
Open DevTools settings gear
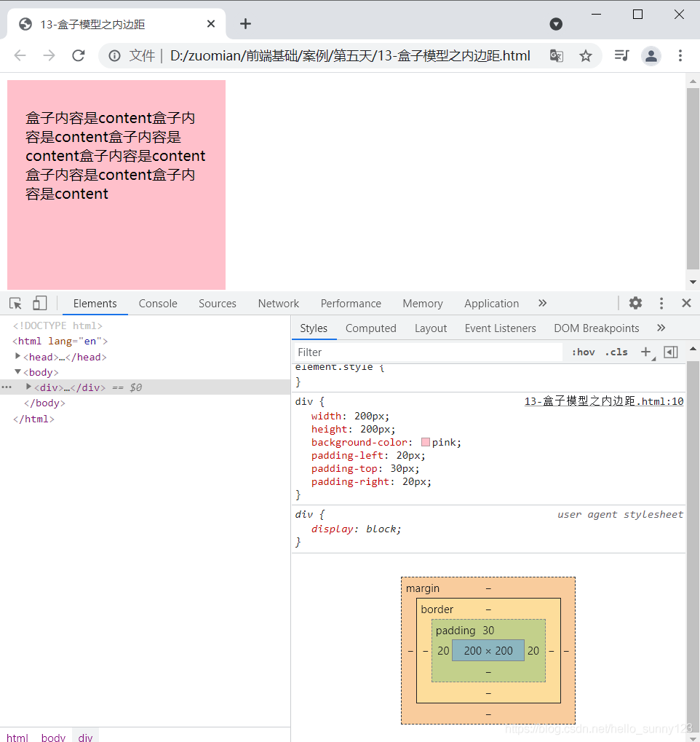click(x=635, y=303)
